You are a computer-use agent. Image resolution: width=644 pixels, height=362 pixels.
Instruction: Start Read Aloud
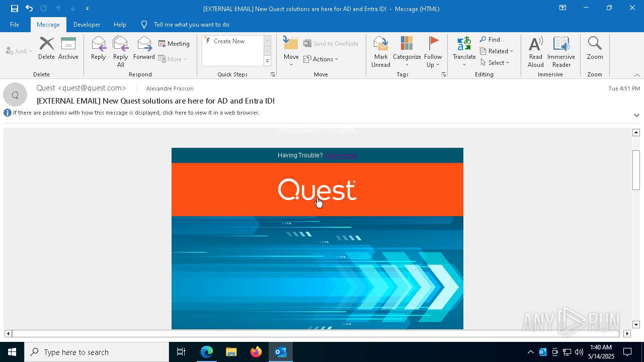point(536,52)
